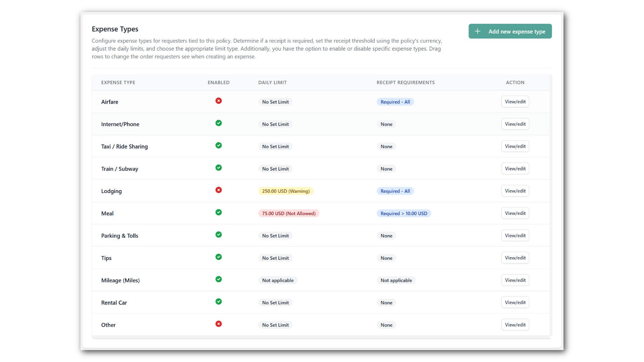644x362 pixels.
Task: Open View/edit for Internet/Phone
Action: 515,124
